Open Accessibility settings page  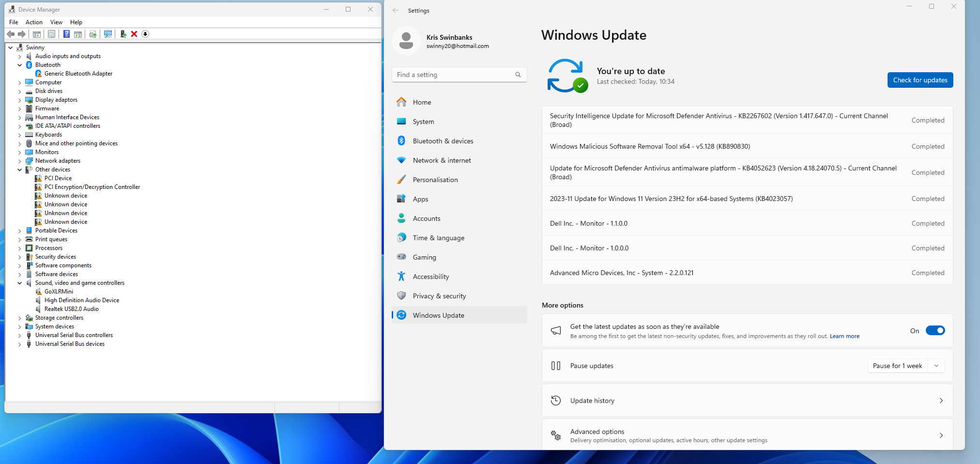click(x=459, y=277)
